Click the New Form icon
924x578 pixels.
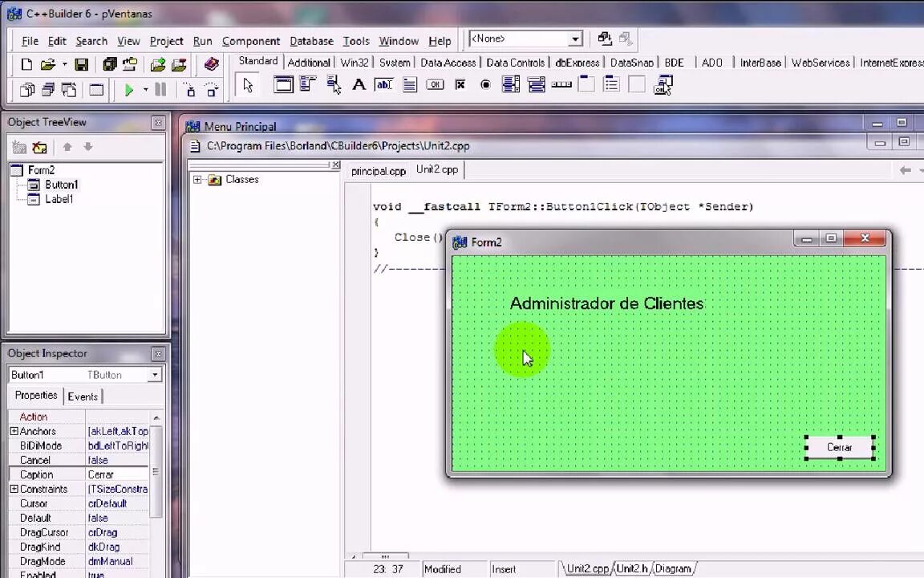96,90
